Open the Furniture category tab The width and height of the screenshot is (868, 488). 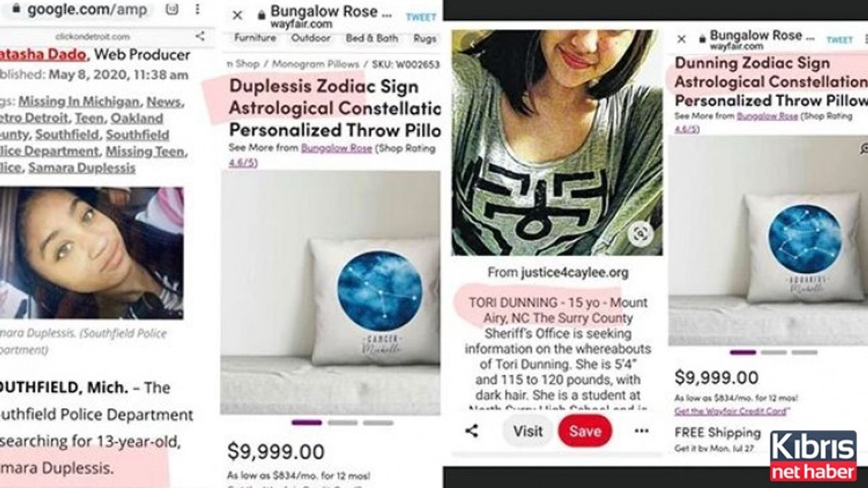pos(255,38)
